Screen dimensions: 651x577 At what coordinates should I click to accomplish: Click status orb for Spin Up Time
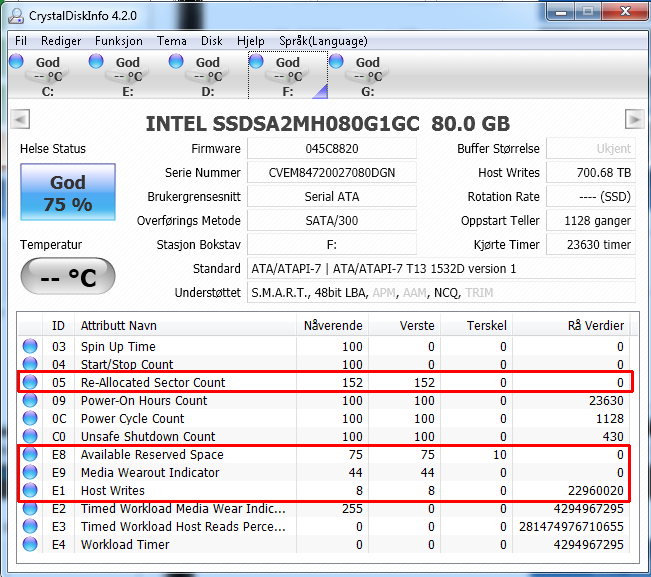click(30, 346)
